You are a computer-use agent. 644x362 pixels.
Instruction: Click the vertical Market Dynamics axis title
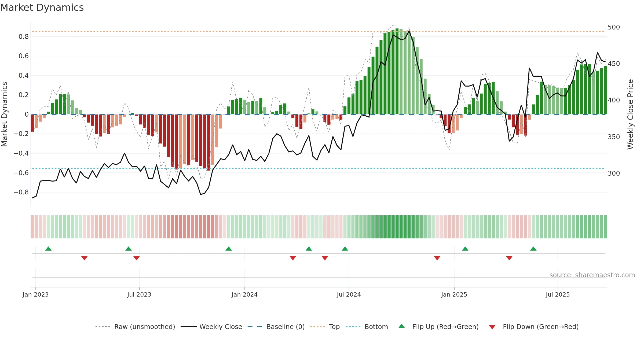pos(4,114)
